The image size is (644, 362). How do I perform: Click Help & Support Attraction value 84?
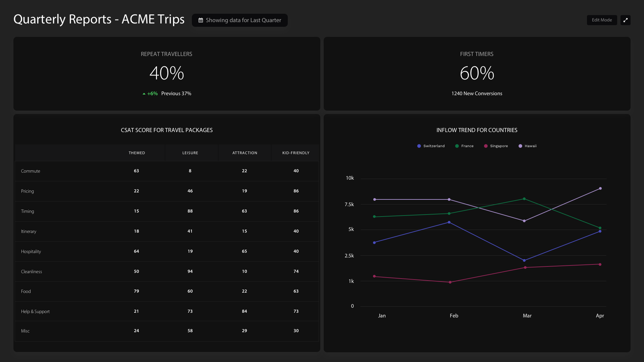pyautogui.click(x=245, y=311)
